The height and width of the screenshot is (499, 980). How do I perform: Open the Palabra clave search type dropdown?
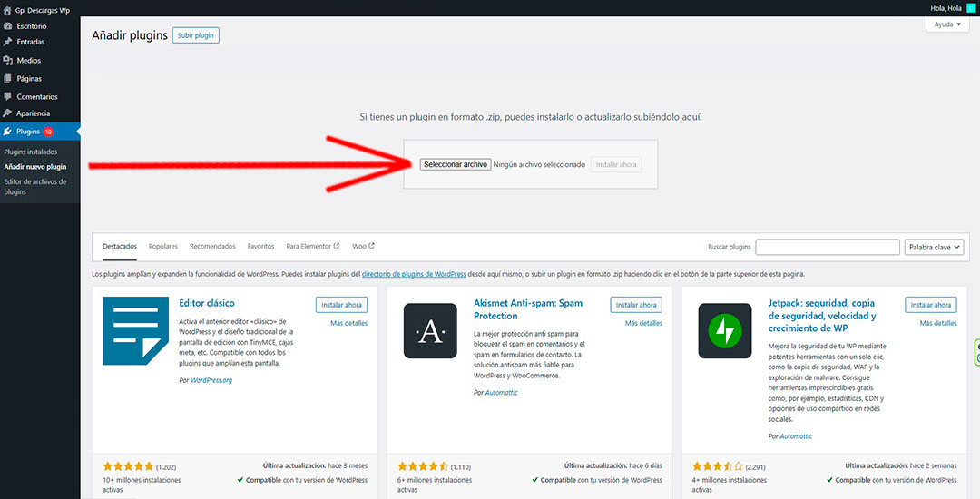point(934,248)
